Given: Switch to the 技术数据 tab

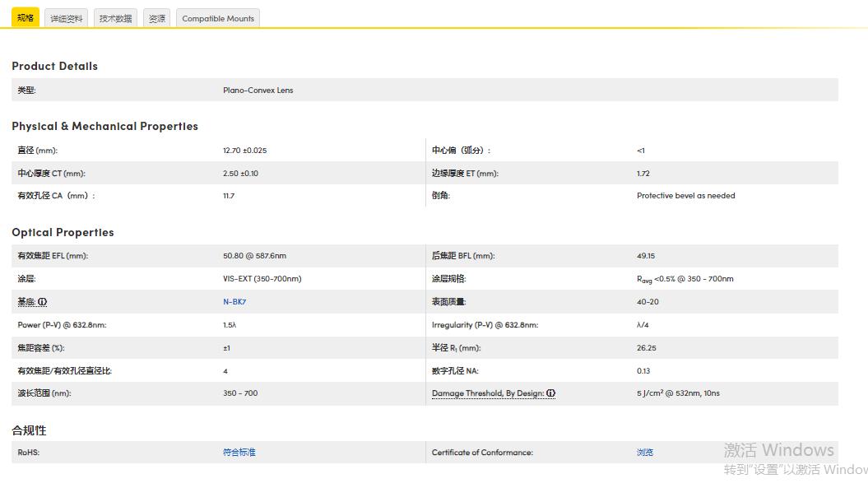Looking at the screenshot, I should [x=115, y=19].
